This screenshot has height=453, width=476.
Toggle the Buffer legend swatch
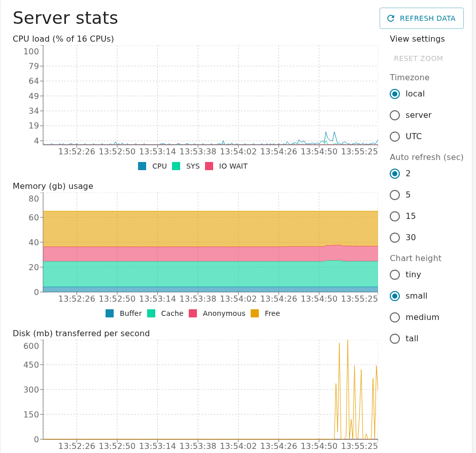coord(110,313)
